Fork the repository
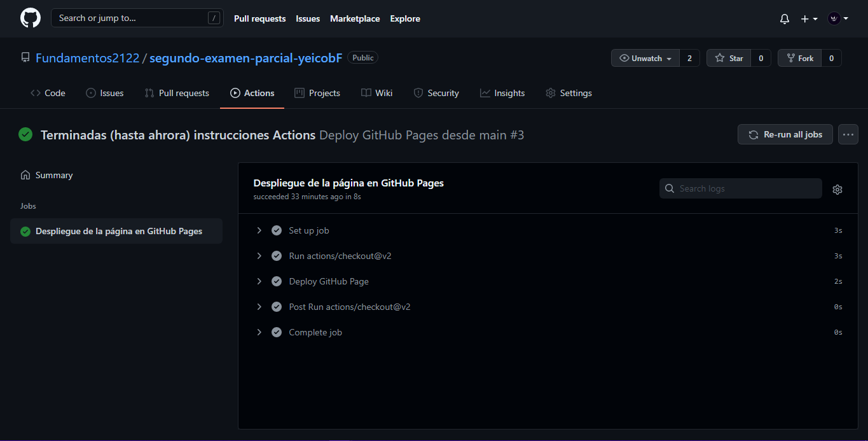 coord(799,58)
